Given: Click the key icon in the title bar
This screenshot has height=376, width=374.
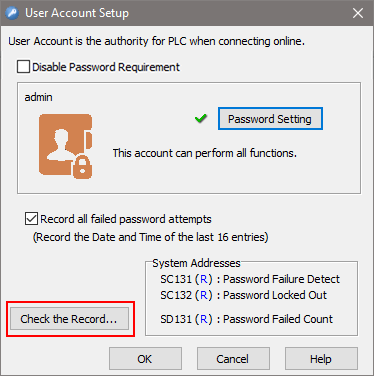Looking at the screenshot, I should pyautogui.click(x=12, y=13).
